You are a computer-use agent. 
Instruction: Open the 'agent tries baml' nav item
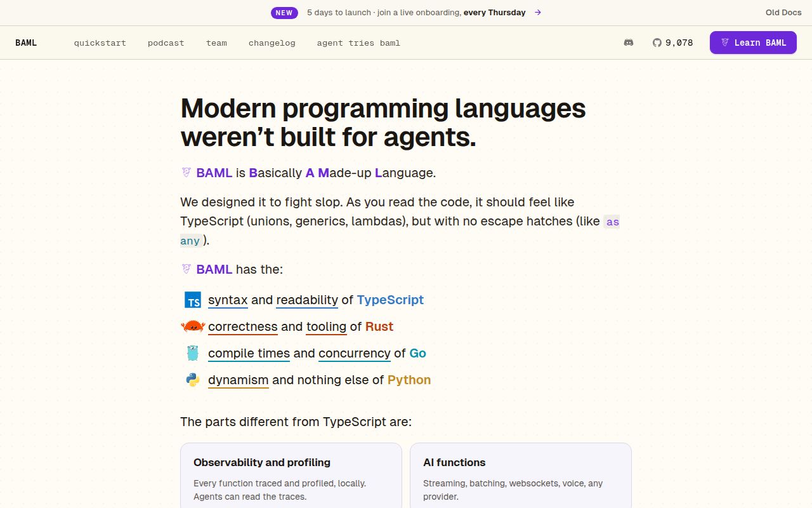click(358, 43)
